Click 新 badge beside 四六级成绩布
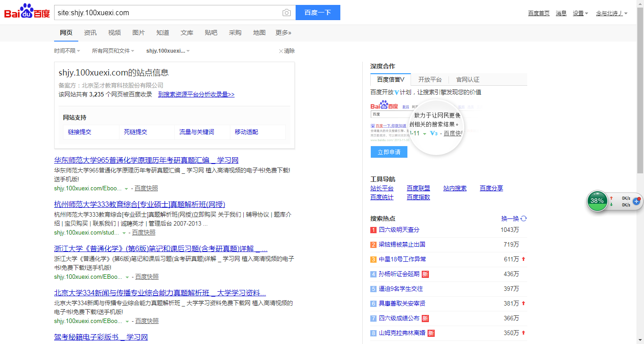 coord(425,318)
